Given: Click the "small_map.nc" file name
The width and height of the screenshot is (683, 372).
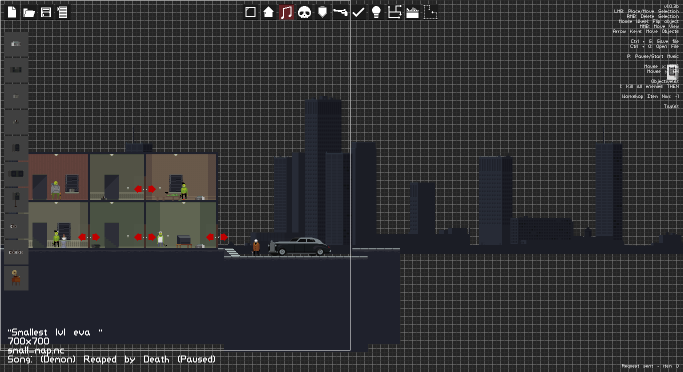Looking at the screenshot, I should point(36,350).
